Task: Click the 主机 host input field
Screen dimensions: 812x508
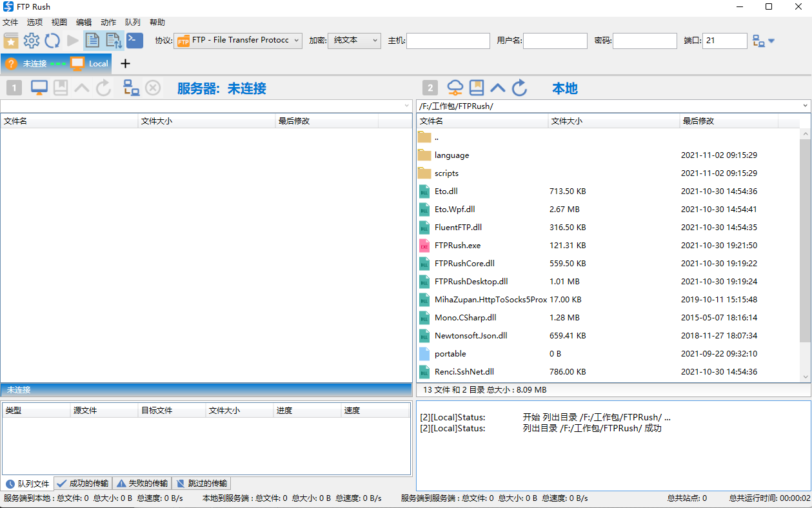Action: tap(448, 41)
